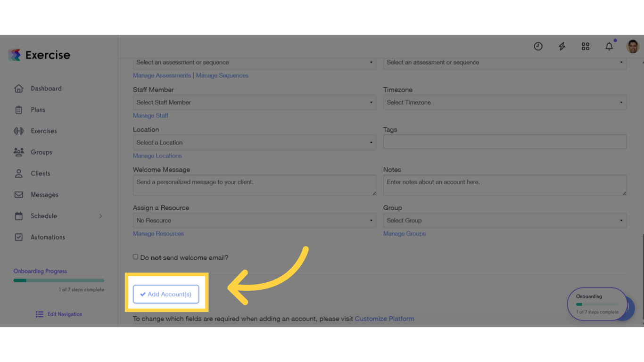
Task: Click the Onboarding Progress bar
Action: pyautogui.click(x=58, y=280)
